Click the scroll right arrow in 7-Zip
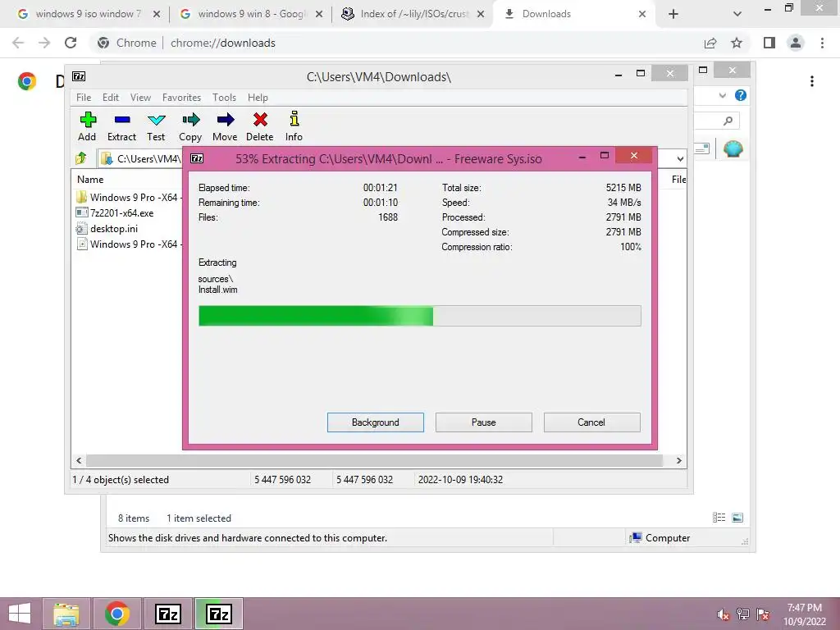Screen dimensions: 840x630 (678, 461)
